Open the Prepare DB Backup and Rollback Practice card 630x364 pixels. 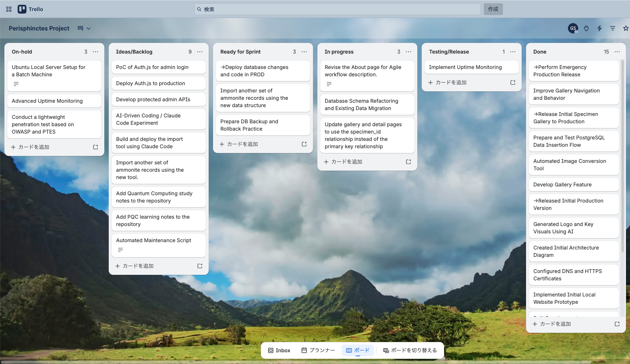pyautogui.click(x=263, y=125)
